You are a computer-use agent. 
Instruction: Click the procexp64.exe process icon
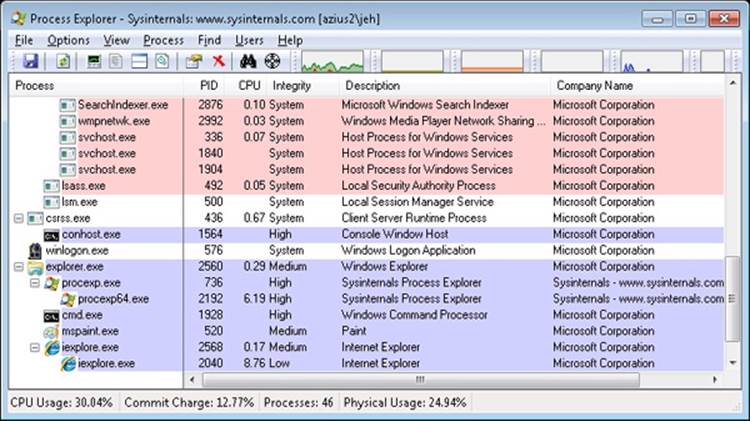[67, 299]
